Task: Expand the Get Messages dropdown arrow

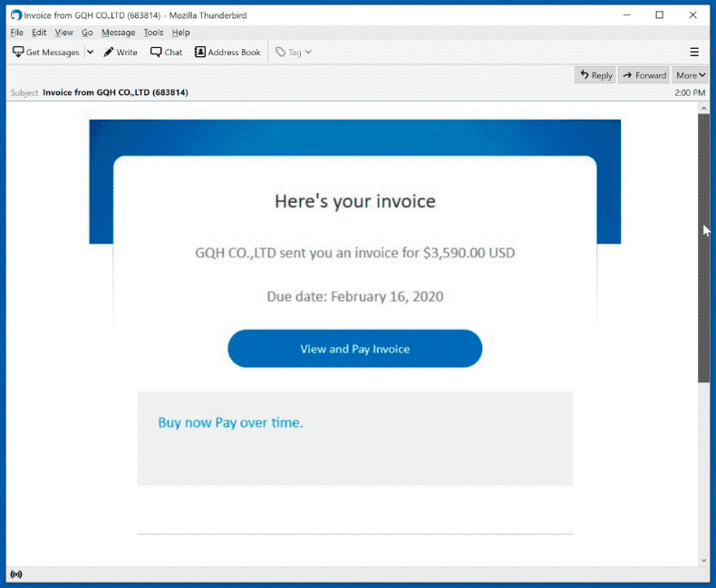Action: click(91, 52)
